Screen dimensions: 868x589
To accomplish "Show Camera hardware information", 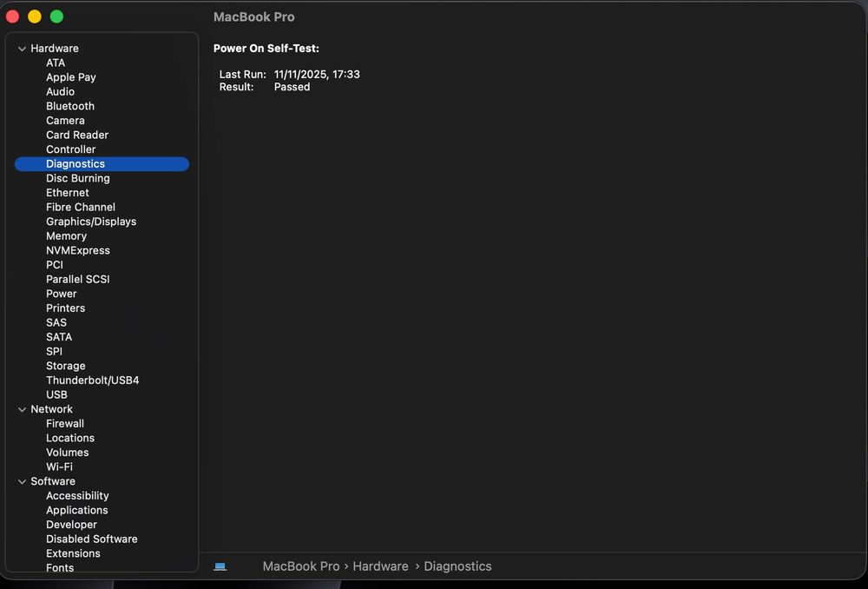I will pos(65,120).
